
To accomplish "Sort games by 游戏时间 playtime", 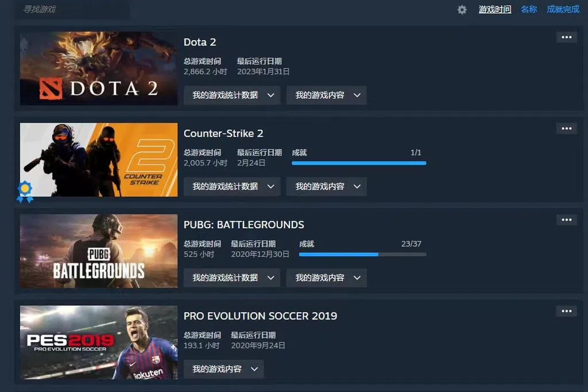I will [494, 9].
